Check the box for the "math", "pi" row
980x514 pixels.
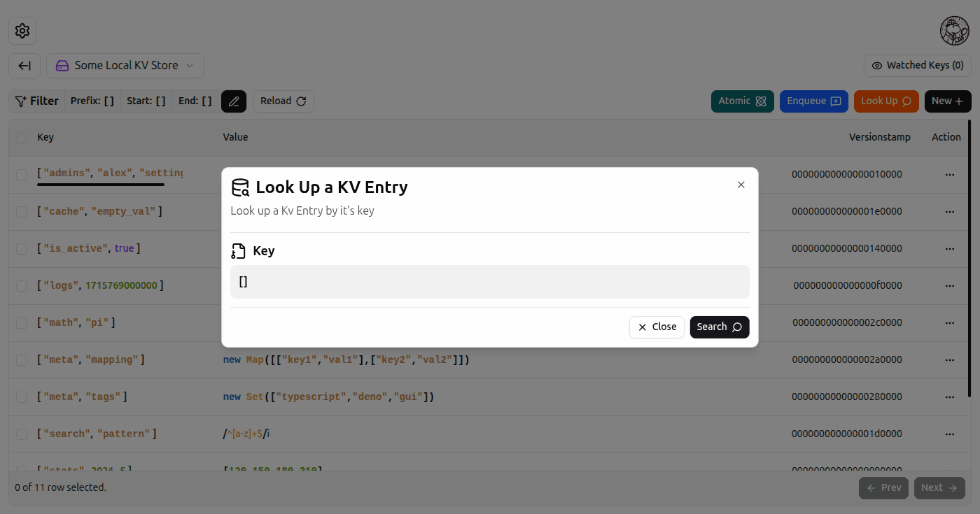click(22, 322)
